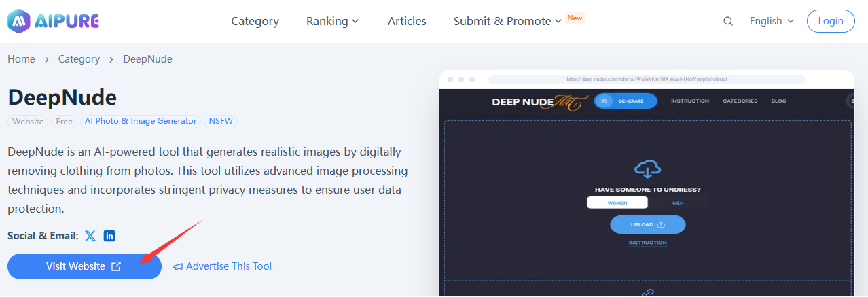Click the Website tag label
Image resolution: width=868 pixels, height=297 pixels.
[28, 122]
